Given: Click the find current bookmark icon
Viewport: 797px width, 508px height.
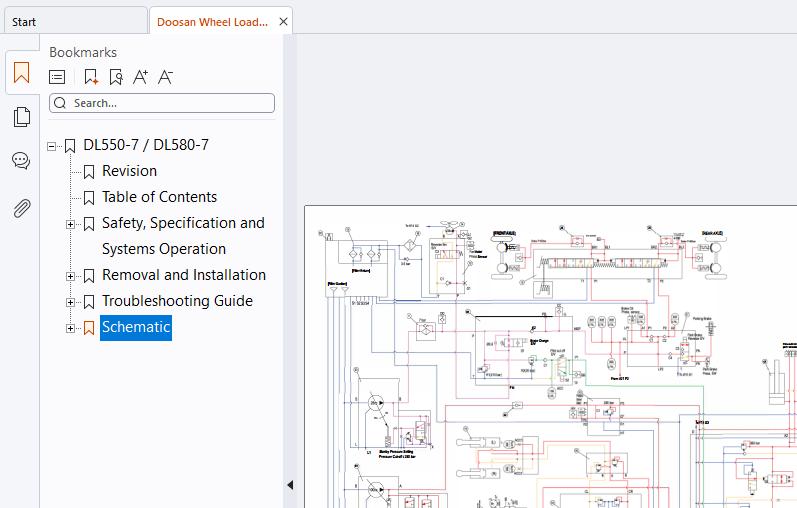Looking at the screenshot, I should click(x=116, y=77).
